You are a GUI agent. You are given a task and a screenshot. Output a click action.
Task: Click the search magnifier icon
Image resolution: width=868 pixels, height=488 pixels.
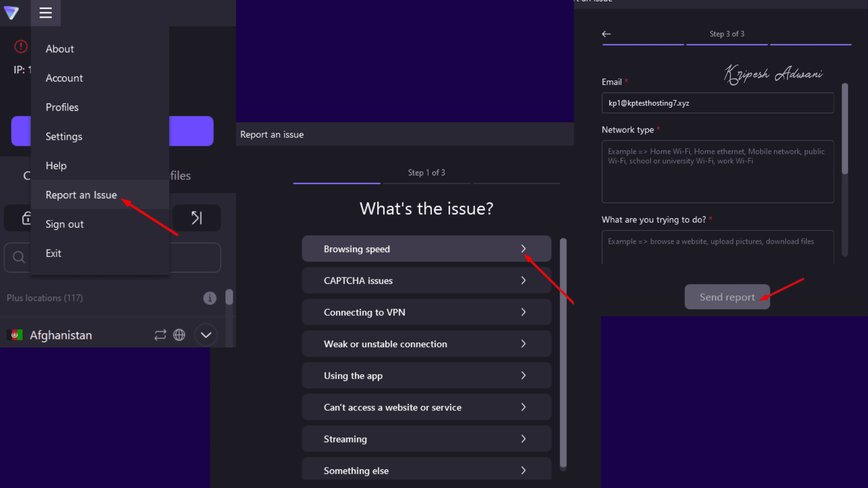coord(19,257)
